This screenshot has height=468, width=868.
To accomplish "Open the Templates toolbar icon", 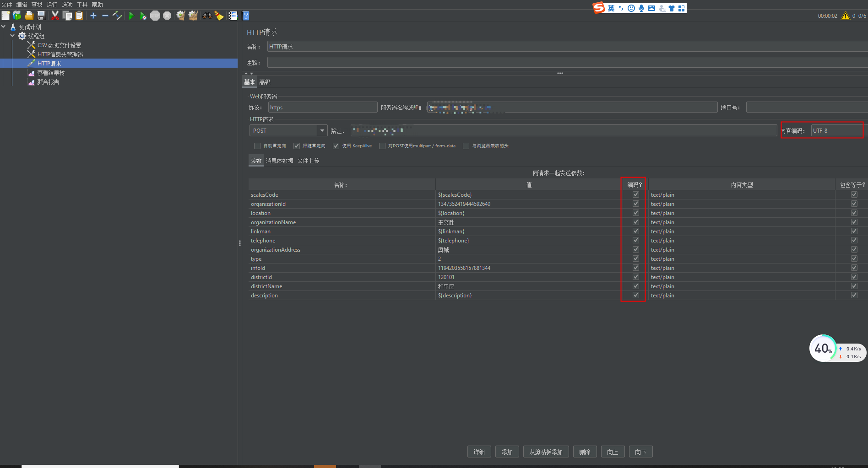I will point(17,16).
